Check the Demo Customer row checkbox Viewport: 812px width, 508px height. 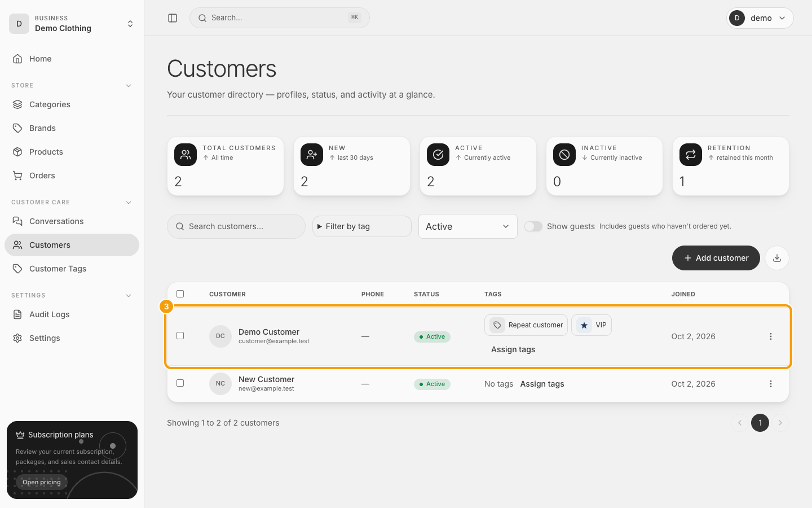[180, 335]
